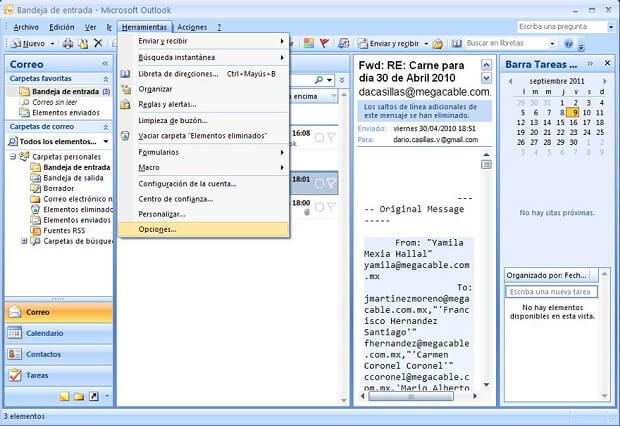Image resolution: width=620 pixels, height=426 pixels.
Task: Go to previous month in calendar
Action: click(x=510, y=81)
